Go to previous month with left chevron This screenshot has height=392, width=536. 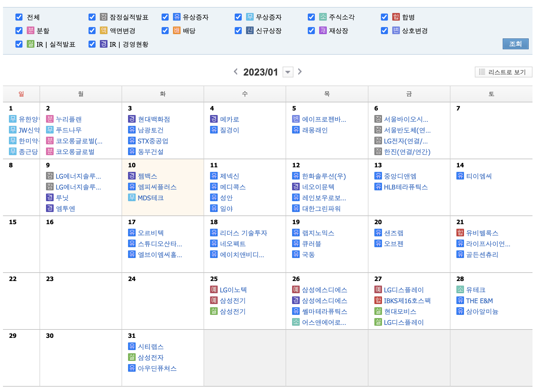236,71
